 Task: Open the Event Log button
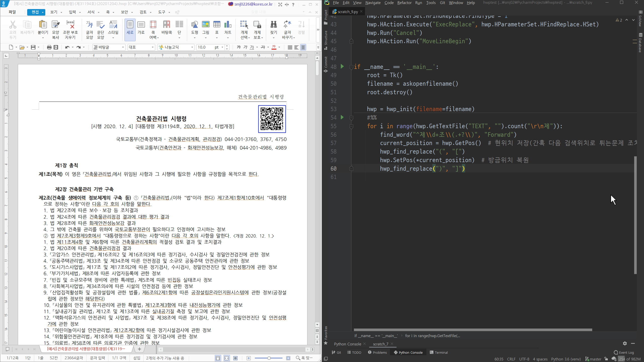coord(624,352)
